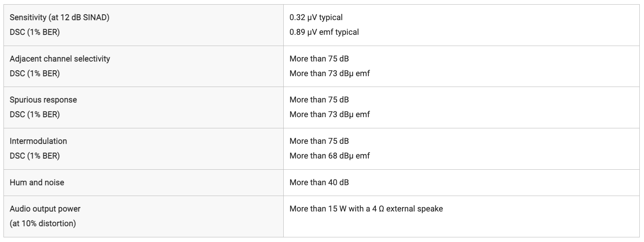Click DSC (1% BER) under Sensitivity
Image resolution: width=644 pixels, height=242 pixels.
[35, 32]
